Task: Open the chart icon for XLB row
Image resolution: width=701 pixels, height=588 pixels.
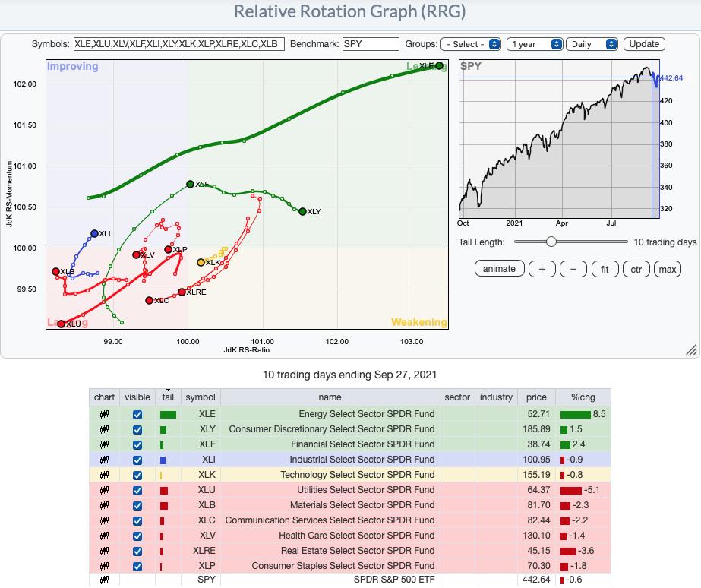Action: tap(104, 506)
